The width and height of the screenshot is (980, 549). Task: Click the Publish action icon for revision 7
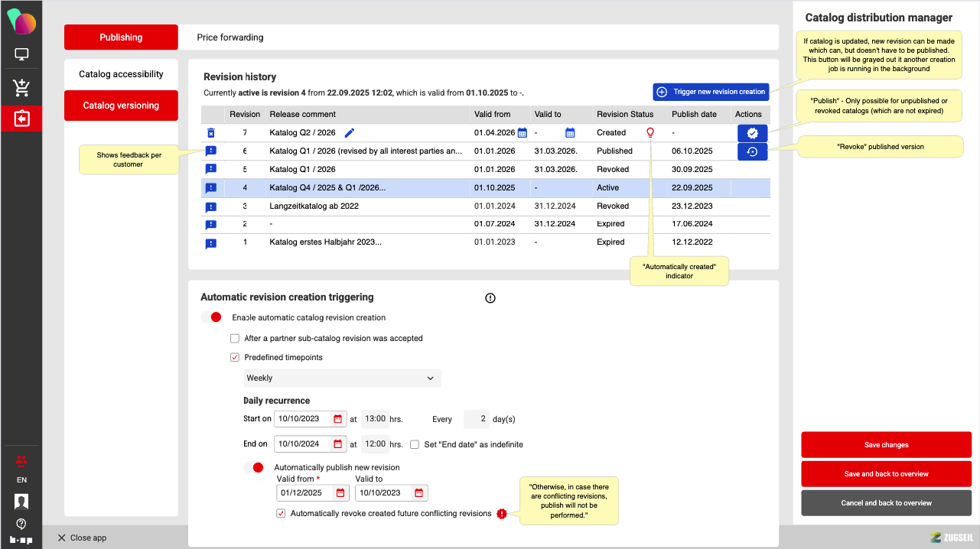752,133
